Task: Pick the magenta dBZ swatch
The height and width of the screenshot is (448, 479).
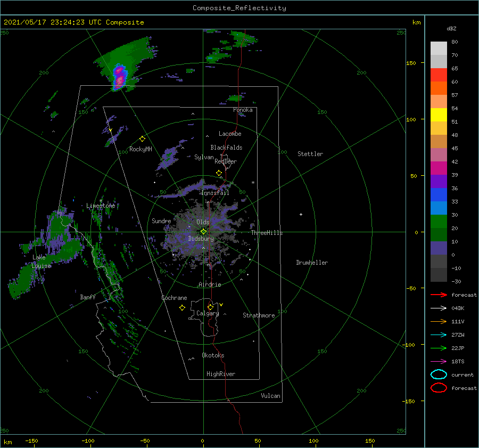Action: tap(439, 168)
